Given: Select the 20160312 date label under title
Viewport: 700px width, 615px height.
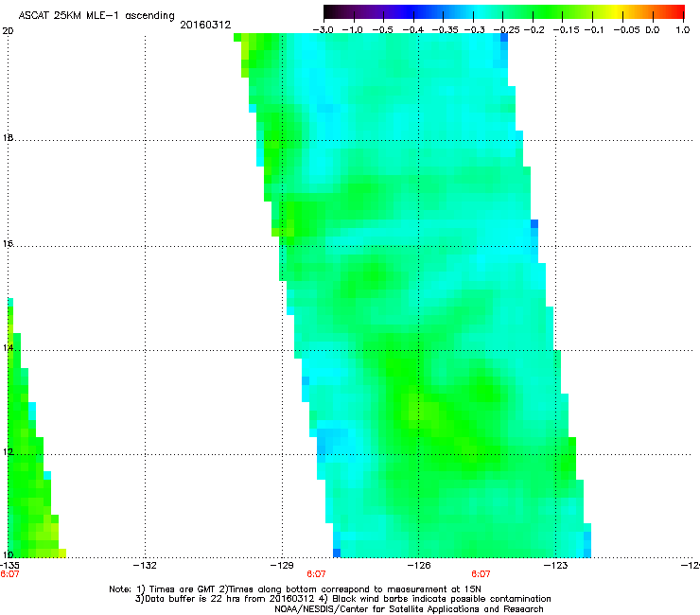Looking at the screenshot, I should click(205, 25).
